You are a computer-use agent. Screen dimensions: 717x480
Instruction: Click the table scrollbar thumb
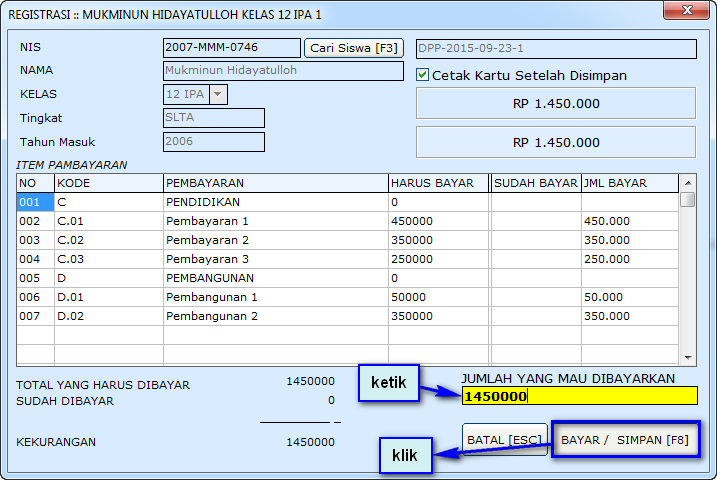pos(687,200)
